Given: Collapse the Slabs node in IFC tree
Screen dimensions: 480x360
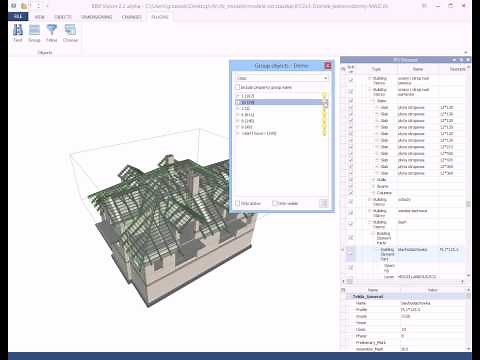Looking at the screenshot, I should click(374, 101).
